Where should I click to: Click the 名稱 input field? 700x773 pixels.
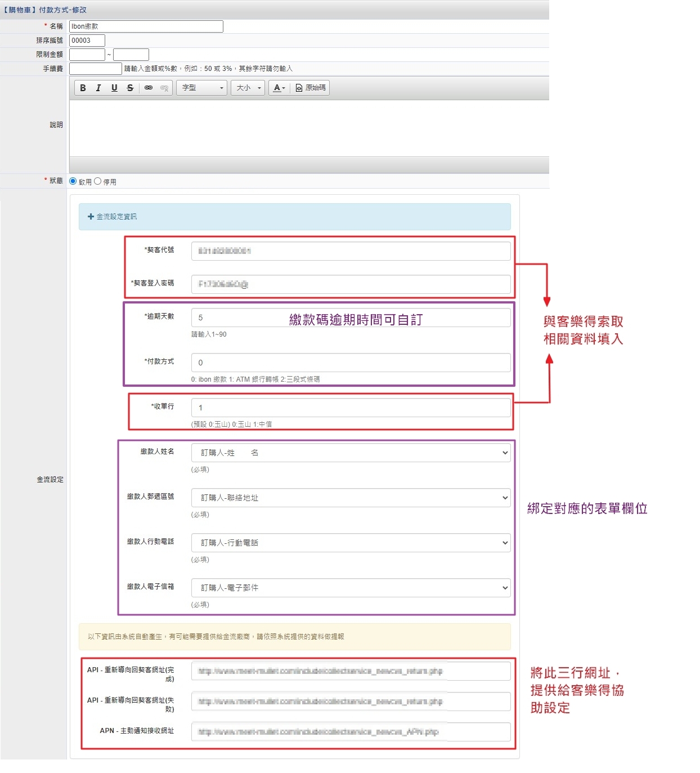(x=146, y=26)
